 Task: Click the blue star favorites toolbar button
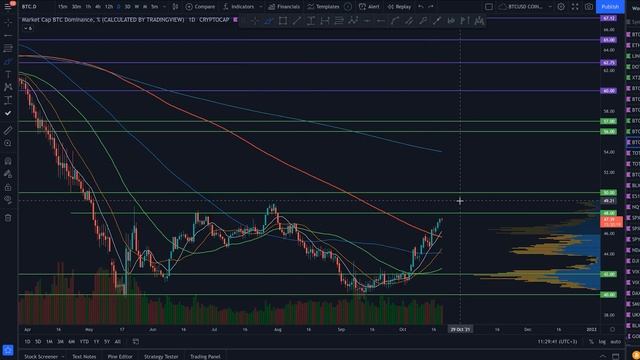point(8,350)
